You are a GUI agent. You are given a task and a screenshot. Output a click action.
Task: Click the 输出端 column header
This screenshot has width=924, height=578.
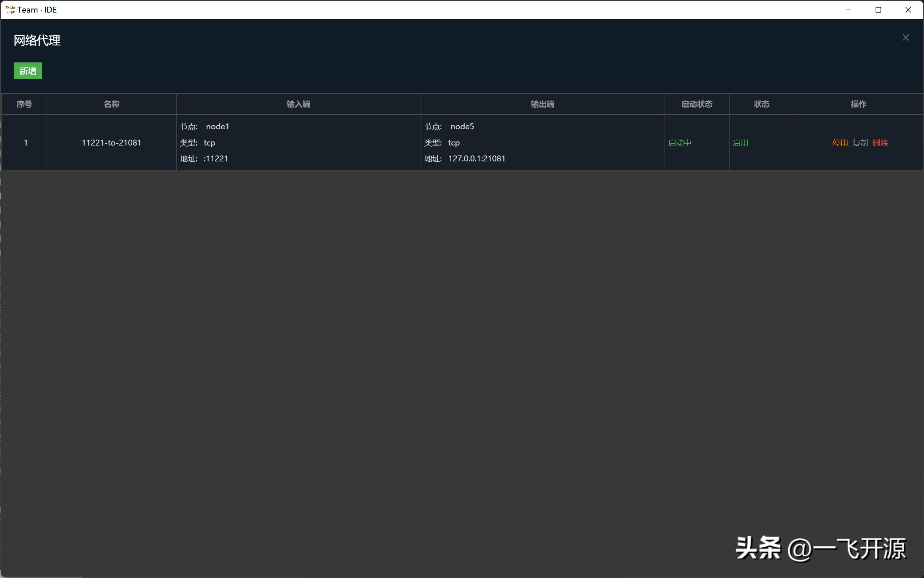[x=542, y=104]
